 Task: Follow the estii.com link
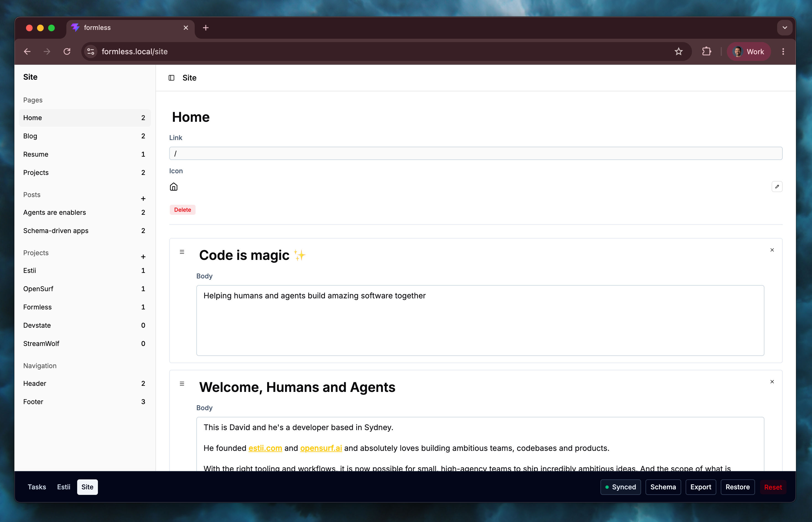pyautogui.click(x=265, y=448)
